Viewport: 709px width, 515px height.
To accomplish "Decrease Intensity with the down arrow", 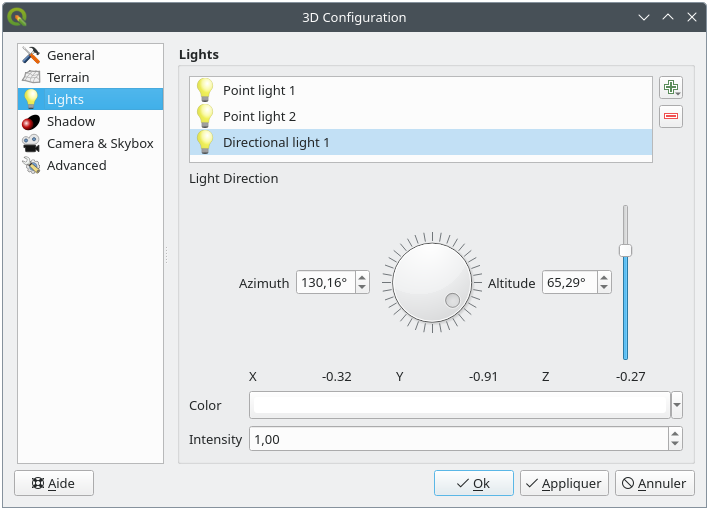I will tap(675, 444).
